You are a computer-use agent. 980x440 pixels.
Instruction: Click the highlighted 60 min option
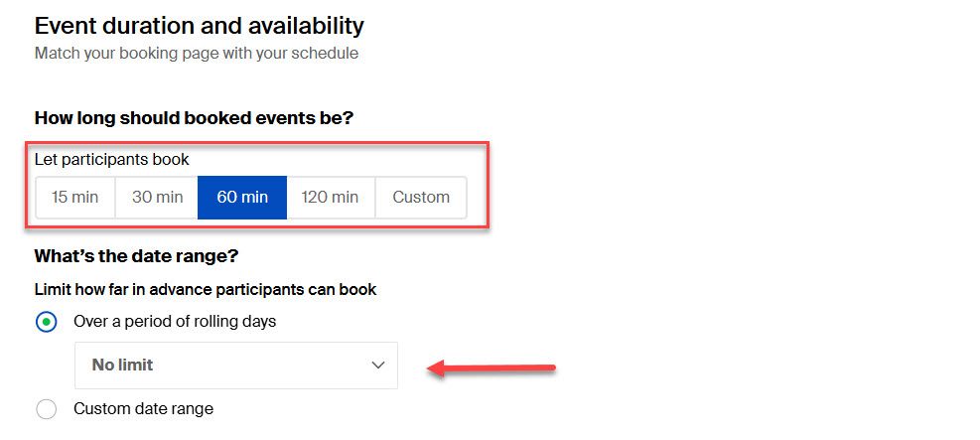242,197
